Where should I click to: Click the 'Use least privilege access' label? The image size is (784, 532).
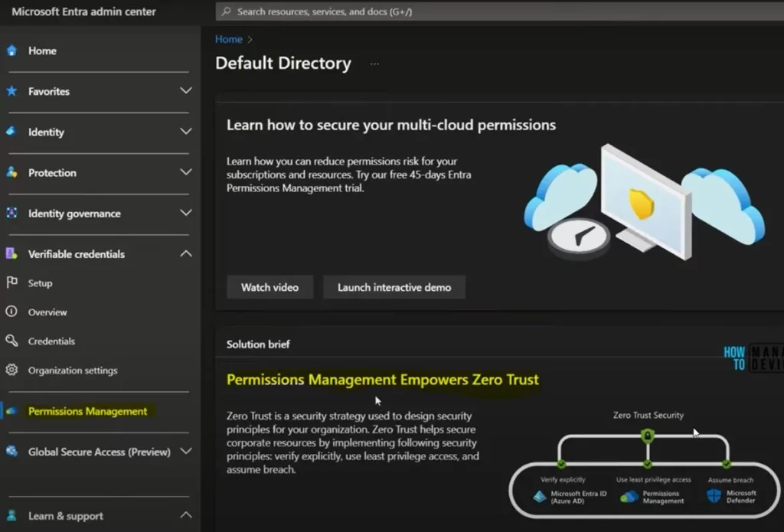coord(654,479)
